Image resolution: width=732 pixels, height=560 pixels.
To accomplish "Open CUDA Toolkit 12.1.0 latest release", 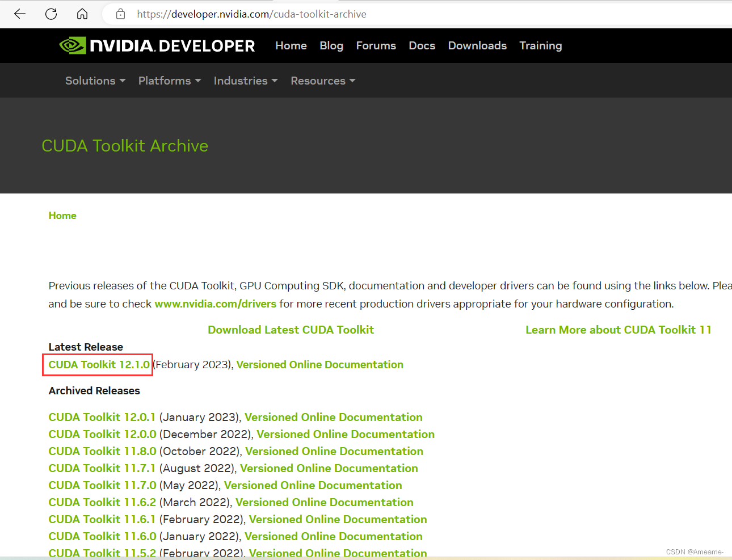I will 96,364.
